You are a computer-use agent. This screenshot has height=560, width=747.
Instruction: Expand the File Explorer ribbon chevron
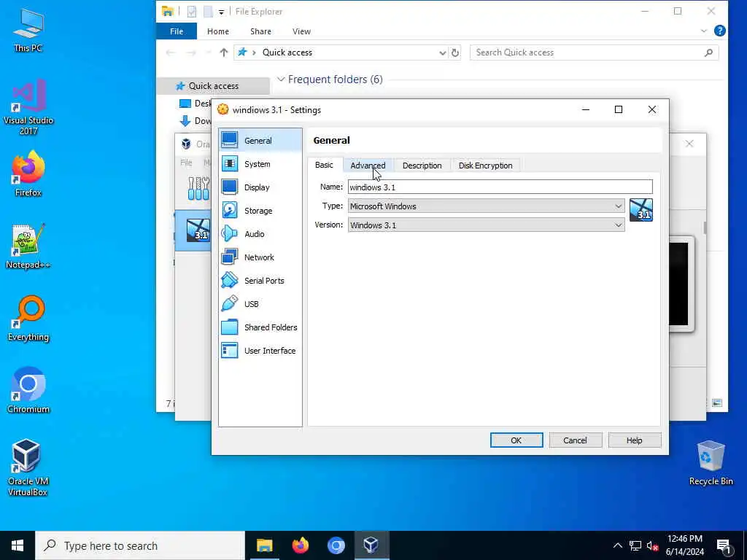tap(704, 31)
